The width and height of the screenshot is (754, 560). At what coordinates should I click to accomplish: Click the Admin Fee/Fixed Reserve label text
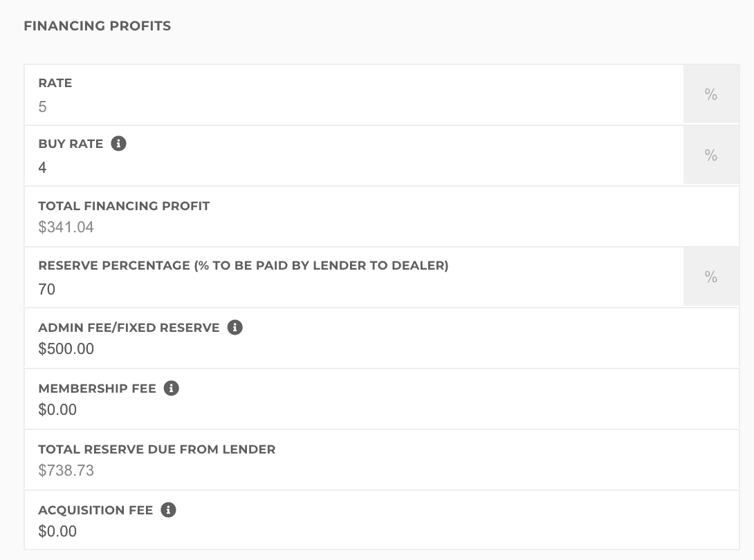pos(129,328)
